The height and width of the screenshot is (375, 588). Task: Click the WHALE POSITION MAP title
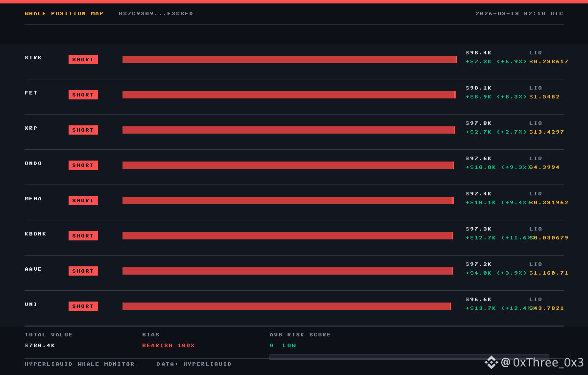tap(64, 14)
